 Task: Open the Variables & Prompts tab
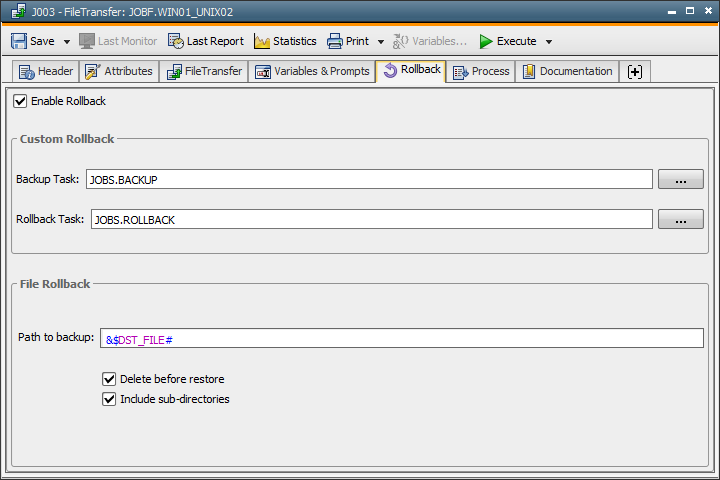[x=312, y=72]
